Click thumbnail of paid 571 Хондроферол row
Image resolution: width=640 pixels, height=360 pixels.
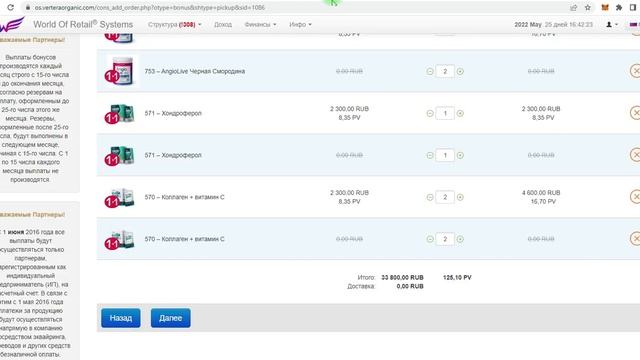point(120,113)
